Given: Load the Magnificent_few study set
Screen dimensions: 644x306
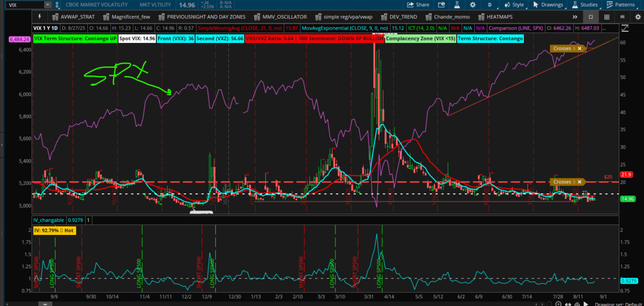Looking at the screenshot, I should click(127, 17).
